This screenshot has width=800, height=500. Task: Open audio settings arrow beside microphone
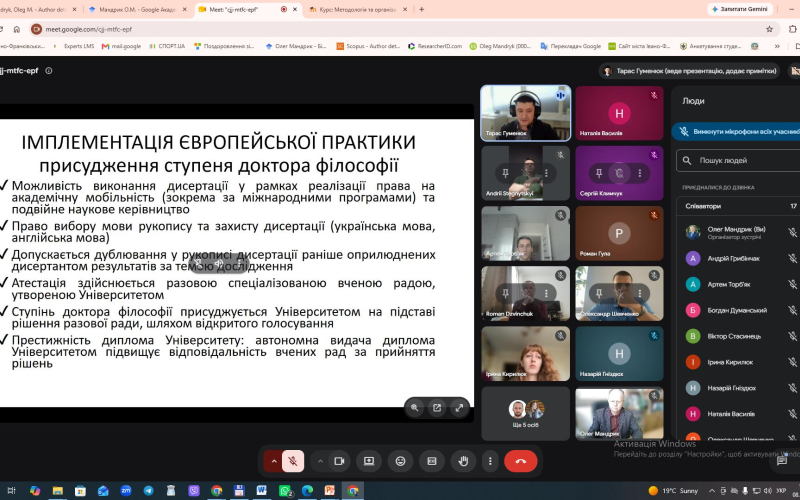(273, 461)
